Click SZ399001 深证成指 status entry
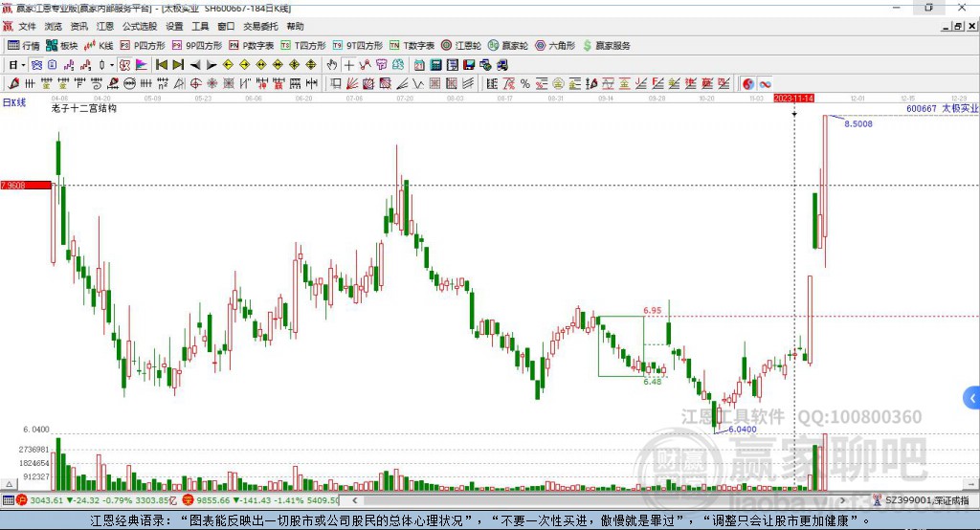Image resolution: width=980 pixels, height=530 pixels. tap(923, 500)
